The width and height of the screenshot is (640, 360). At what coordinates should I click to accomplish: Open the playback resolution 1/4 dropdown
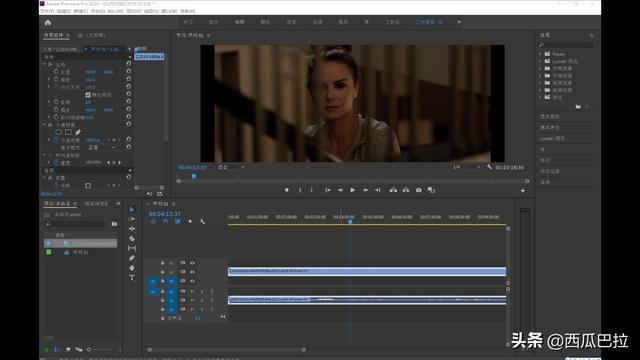tap(467, 167)
